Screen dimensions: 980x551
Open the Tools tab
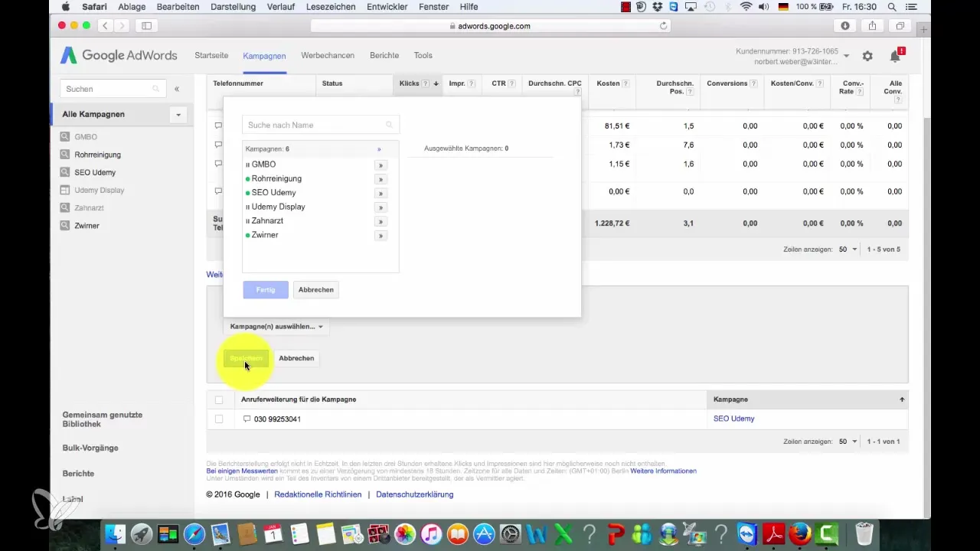click(423, 56)
